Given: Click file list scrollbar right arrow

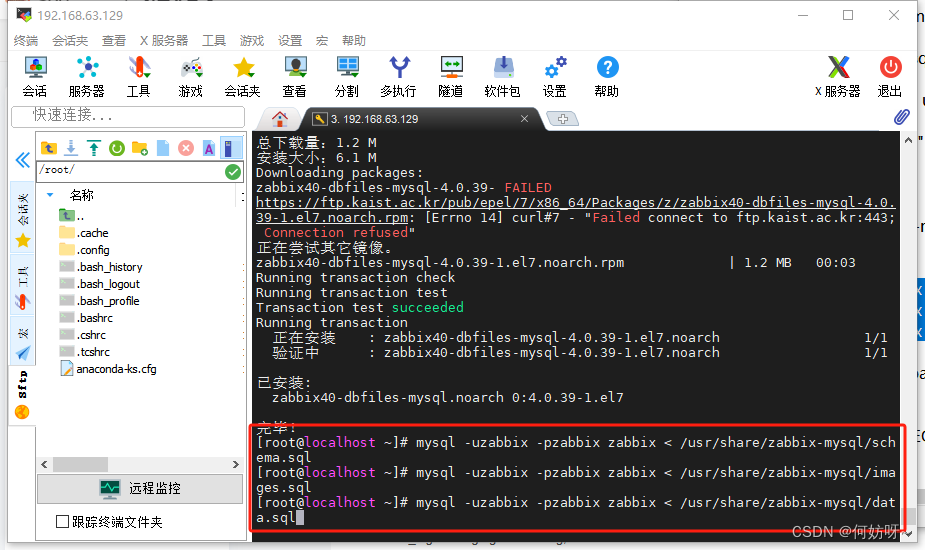Looking at the screenshot, I should 236,464.
